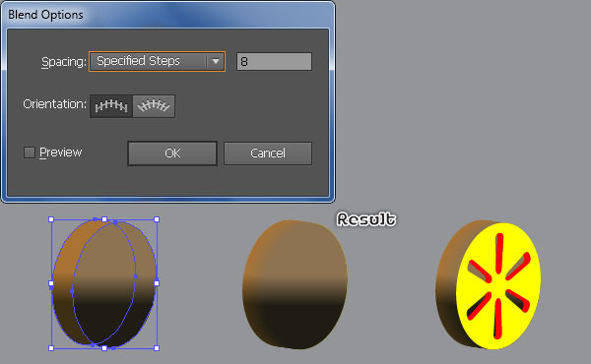This screenshot has height=364, width=591.
Task: Select the blended brown cylinder result shape
Action: click(x=295, y=284)
